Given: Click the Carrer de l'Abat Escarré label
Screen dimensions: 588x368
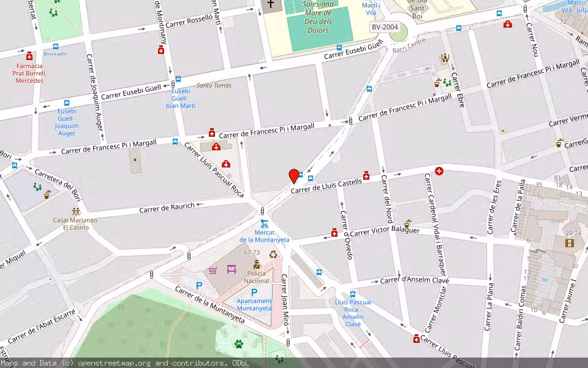Looking at the screenshot, I should [x=42, y=326].
